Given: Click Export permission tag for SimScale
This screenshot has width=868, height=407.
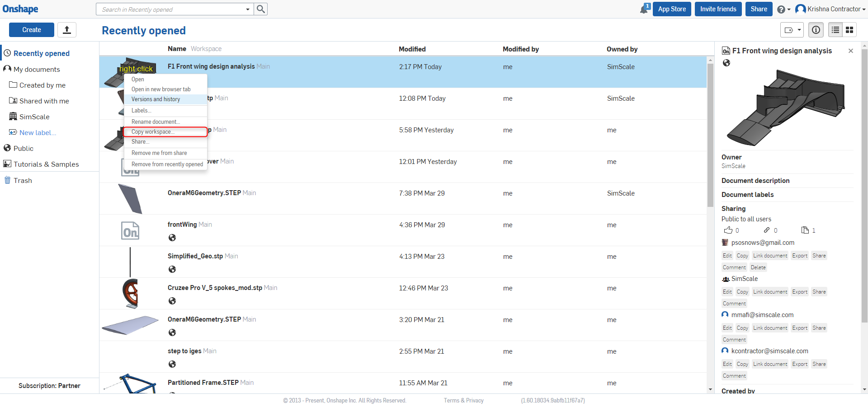Looking at the screenshot, I should [800, 292].
